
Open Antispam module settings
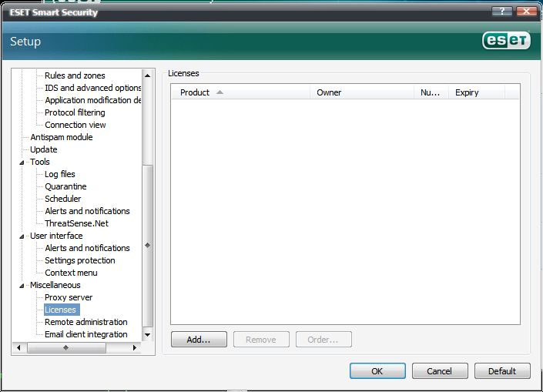pyautogui.click(x=62, y=137)
